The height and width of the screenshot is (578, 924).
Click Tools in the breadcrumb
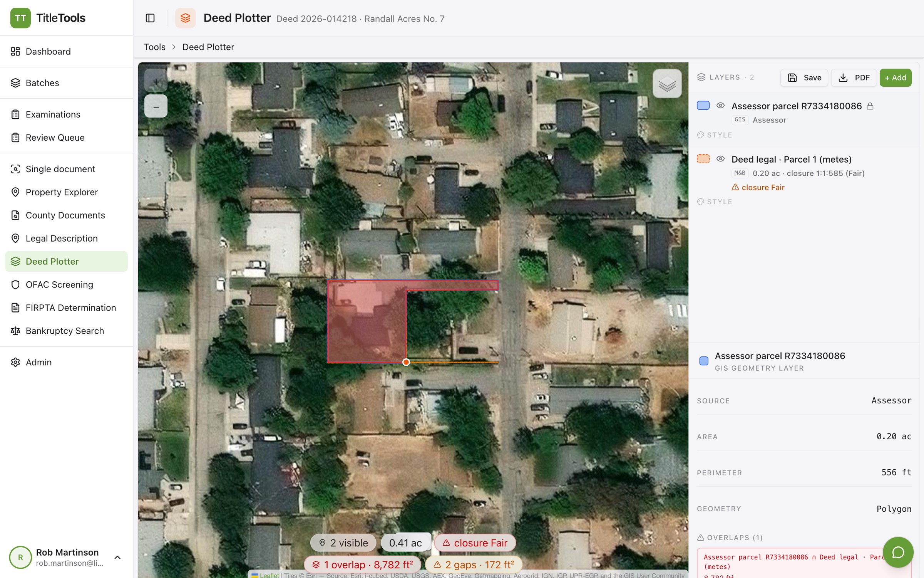pos(155,47)
